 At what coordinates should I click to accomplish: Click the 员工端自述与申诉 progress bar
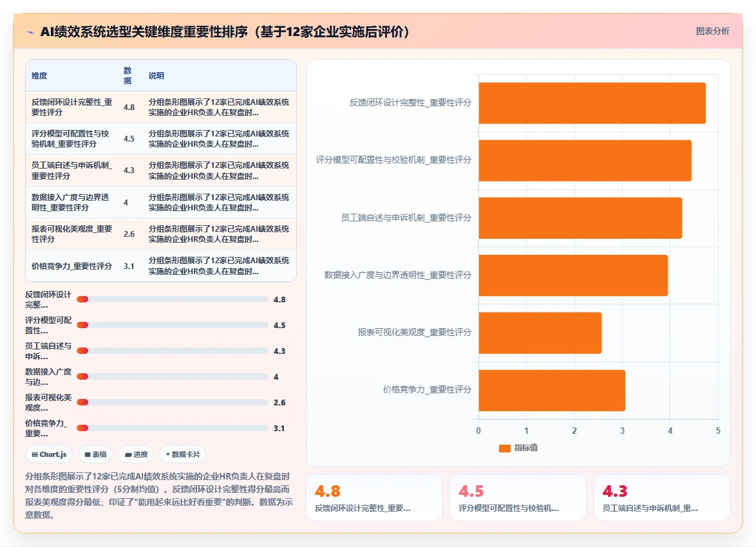(x=173, y=351)
